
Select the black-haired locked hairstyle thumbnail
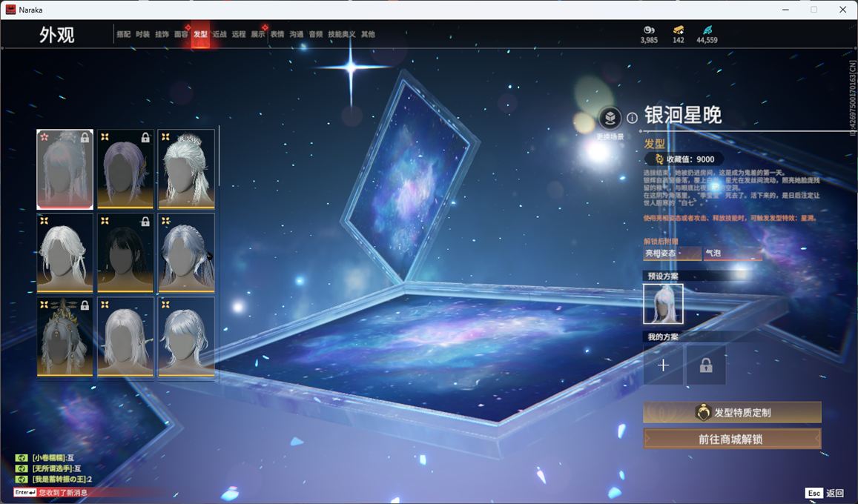(x=125, y=253)
